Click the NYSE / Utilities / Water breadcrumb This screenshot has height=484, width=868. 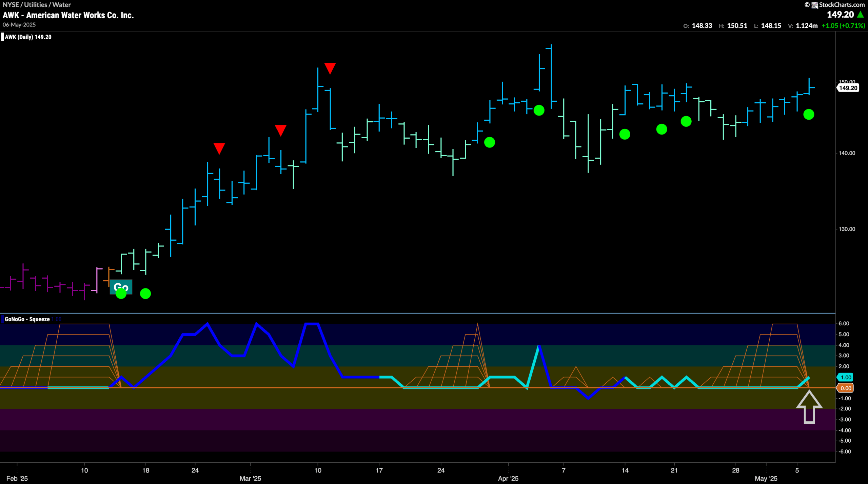click(37, 5)
